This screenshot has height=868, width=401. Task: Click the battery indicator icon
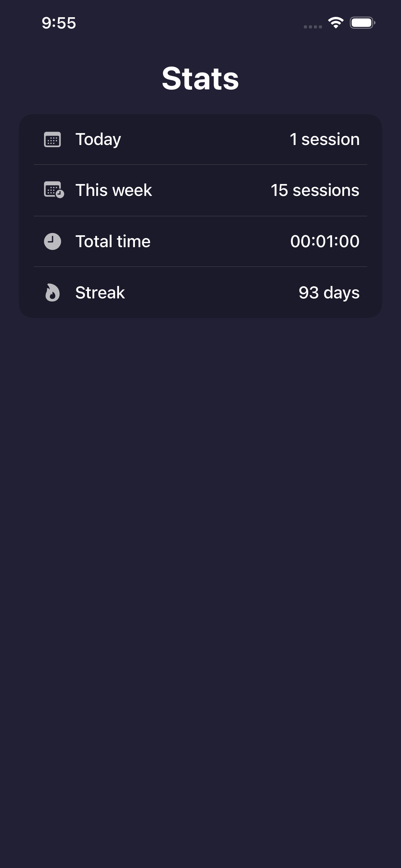tap(362, 23)
